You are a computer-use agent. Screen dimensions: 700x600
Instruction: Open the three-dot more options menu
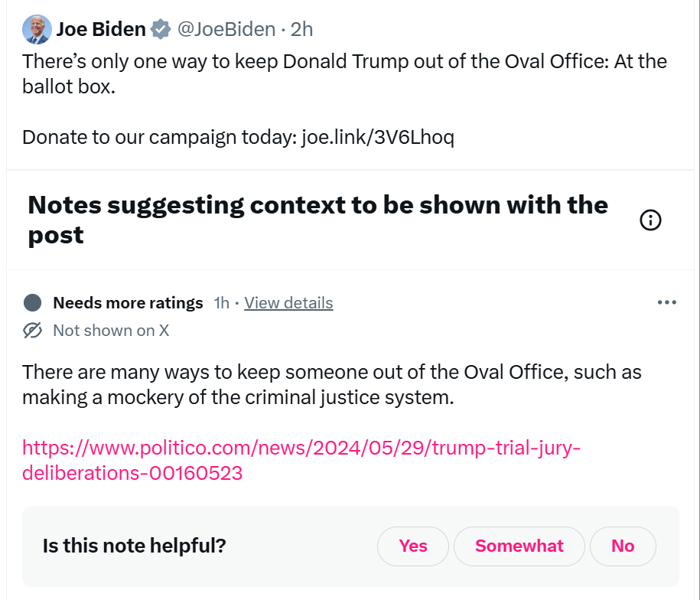666,302
